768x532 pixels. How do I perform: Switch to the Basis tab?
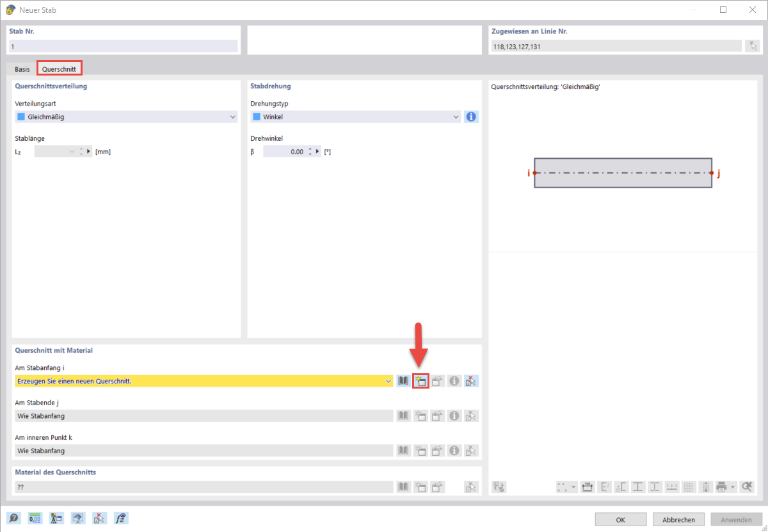pos(22,69)
